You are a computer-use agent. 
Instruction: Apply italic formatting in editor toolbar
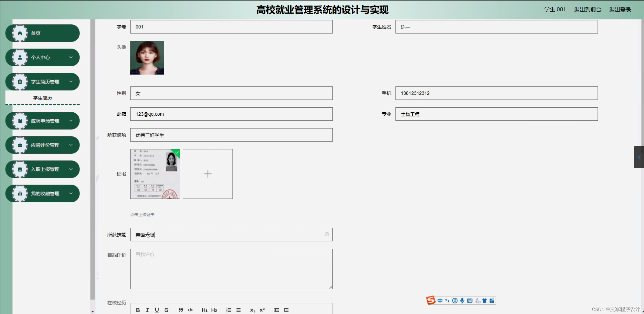pyautogui.click(x=147, y=310)
